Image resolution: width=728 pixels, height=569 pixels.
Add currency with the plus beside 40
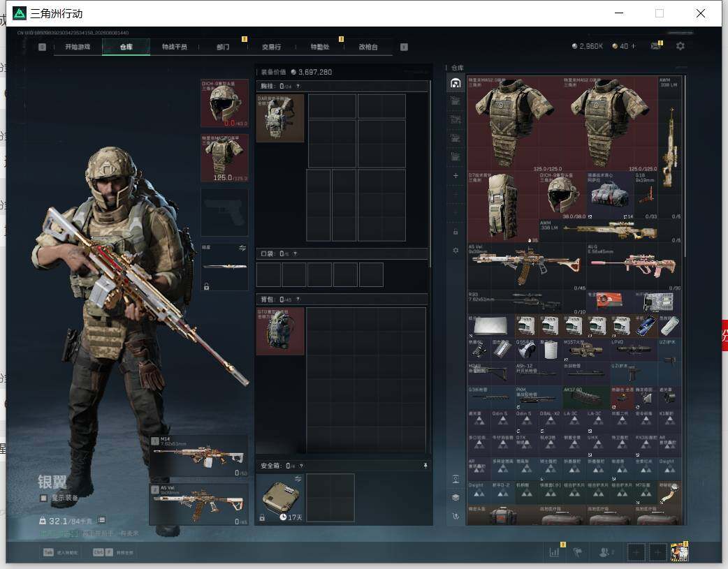[633, 46]
